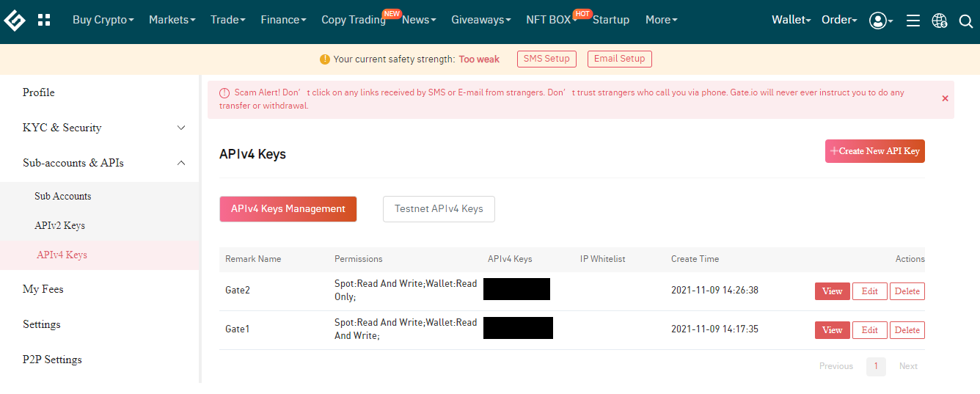View the Gate2 API key

833,291
